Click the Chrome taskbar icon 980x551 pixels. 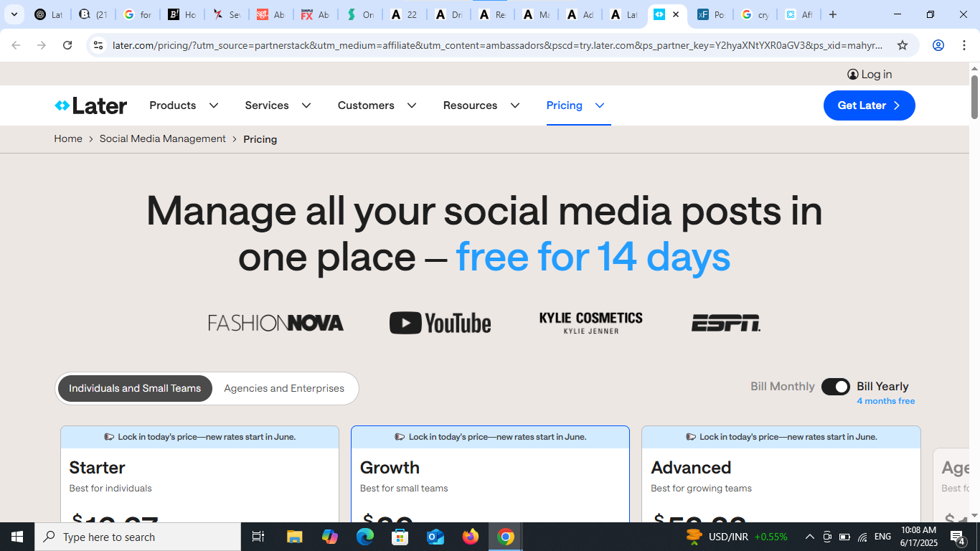coord(506,537)
